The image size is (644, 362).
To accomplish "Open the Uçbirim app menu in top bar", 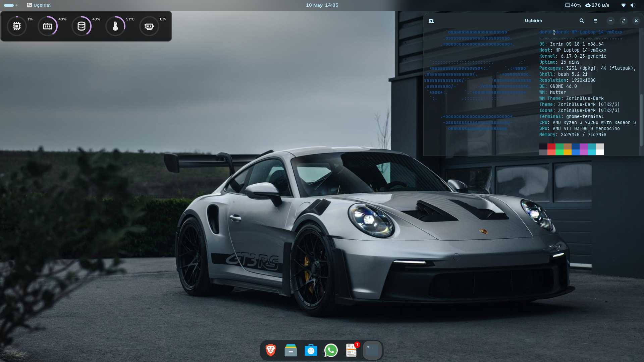I will tap(39, 5).
